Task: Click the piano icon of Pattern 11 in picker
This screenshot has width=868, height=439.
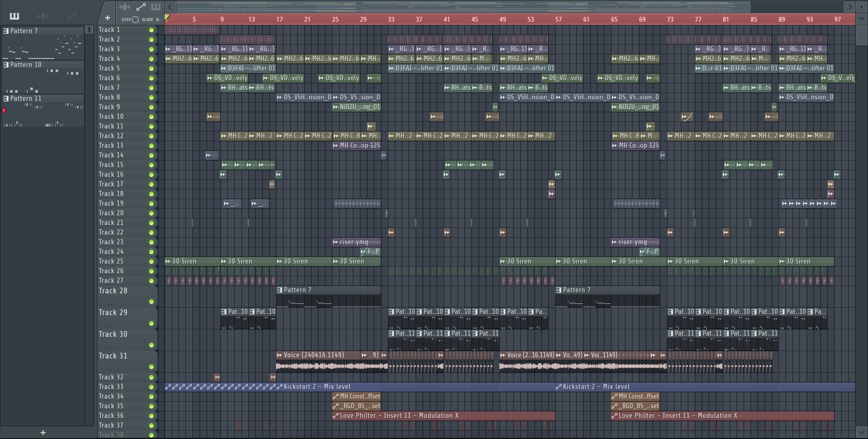Action: 6,99
